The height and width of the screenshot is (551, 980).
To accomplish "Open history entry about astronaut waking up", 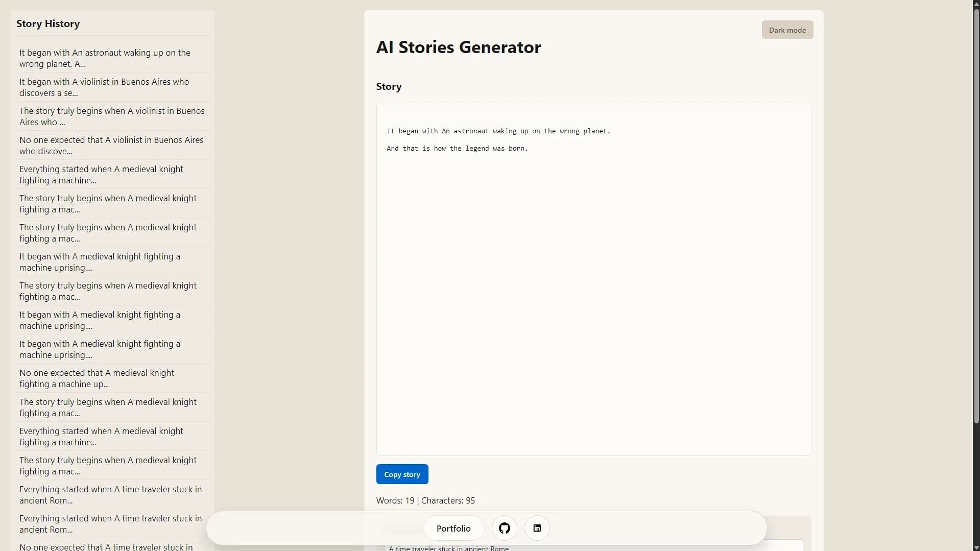I will point(112,58).
